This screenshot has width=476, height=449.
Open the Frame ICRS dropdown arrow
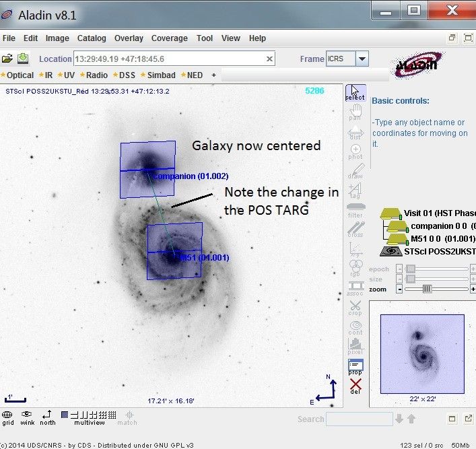[362, 59]
